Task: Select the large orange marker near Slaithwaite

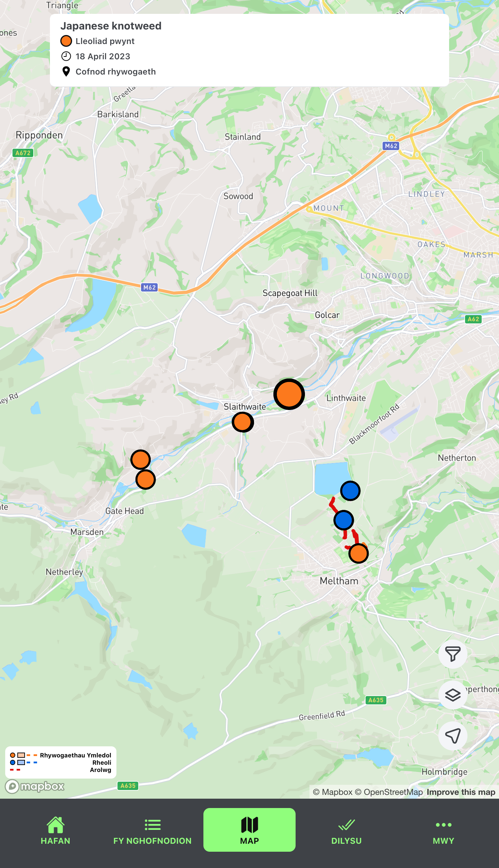Action: coord(289,394)
